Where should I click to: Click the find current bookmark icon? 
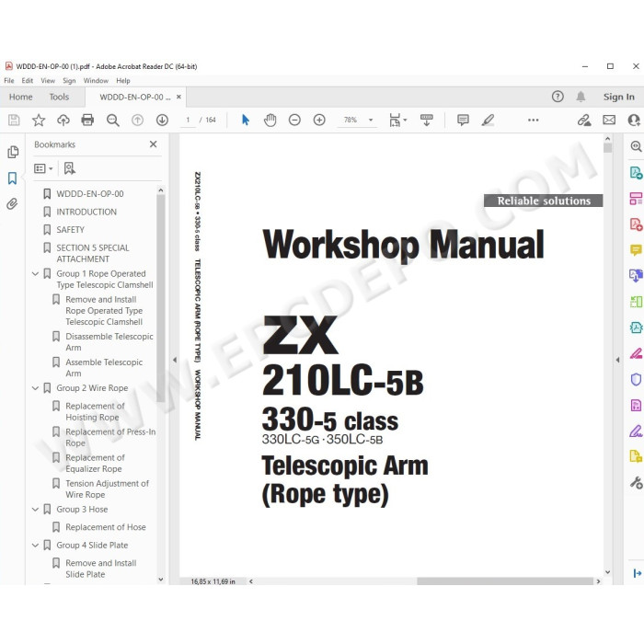[x=69, y=168]
